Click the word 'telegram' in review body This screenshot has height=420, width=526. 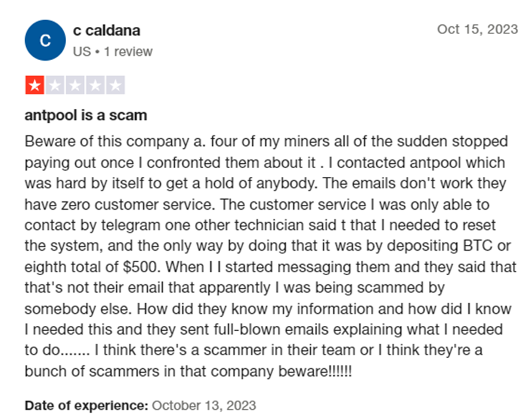tap(131, 225)
